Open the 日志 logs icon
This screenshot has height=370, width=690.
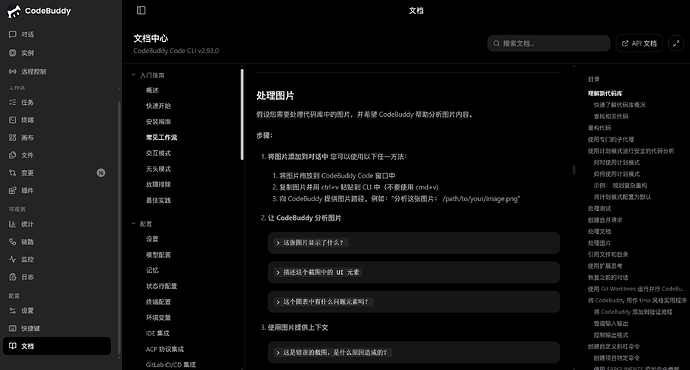pyautogui.click(x=12, y=277)
